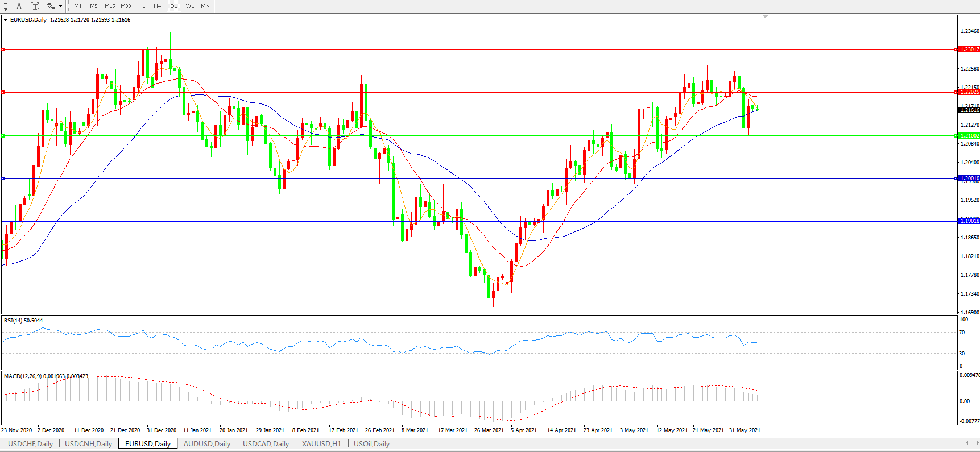Open the USDCHF,Daily chart tab
The image size is (980, 452).
pyautogui.click(x=30, y=443)
